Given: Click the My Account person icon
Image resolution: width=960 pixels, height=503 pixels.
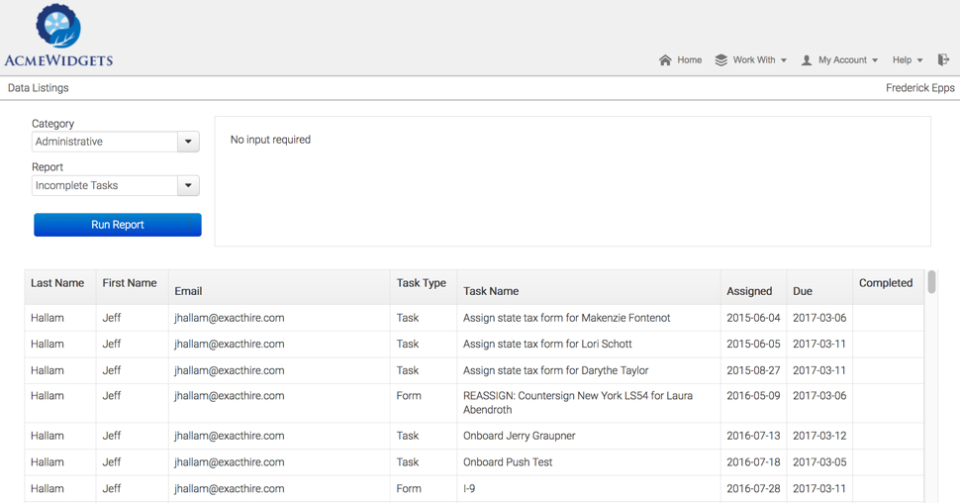Looking at the screenshot, I should 807,60.
